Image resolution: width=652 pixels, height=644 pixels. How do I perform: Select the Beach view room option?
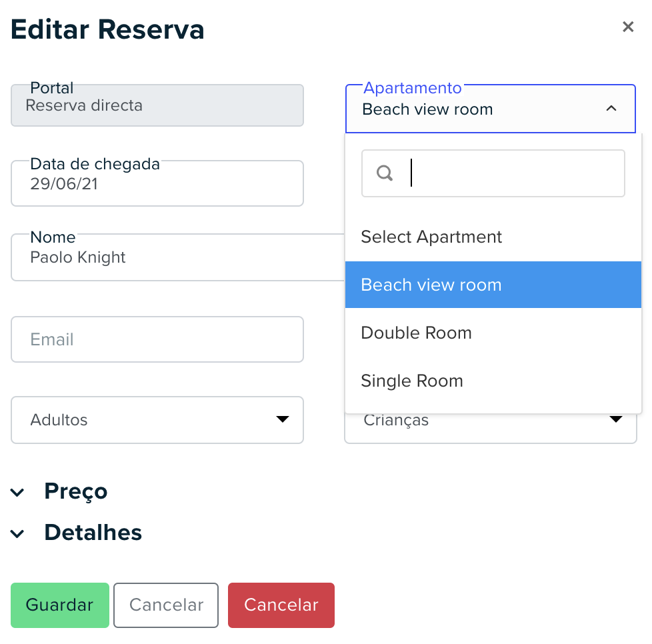(493, 285)
